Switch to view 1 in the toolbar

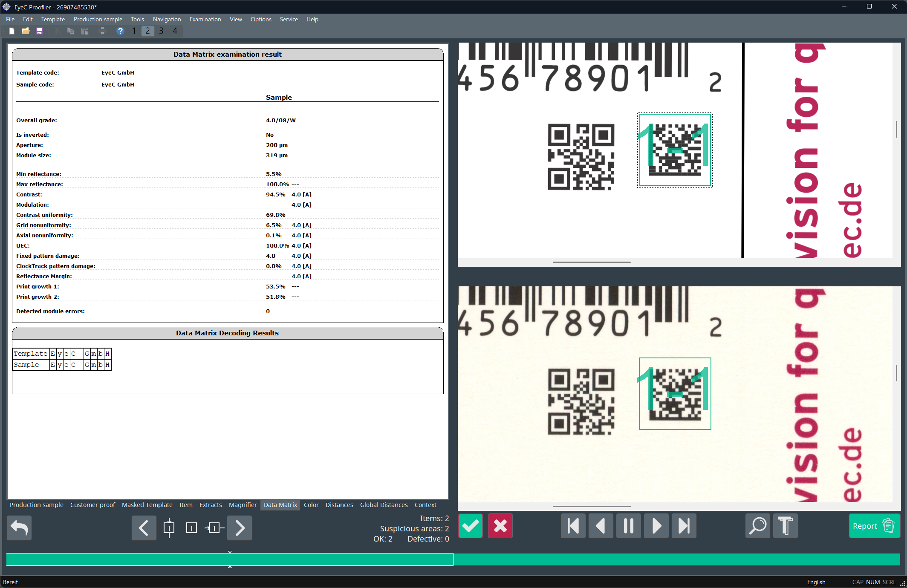134,31
